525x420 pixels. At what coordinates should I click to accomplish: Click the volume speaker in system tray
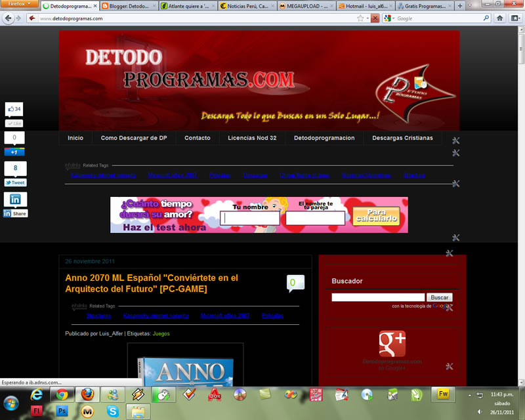[x=480, y=412]
